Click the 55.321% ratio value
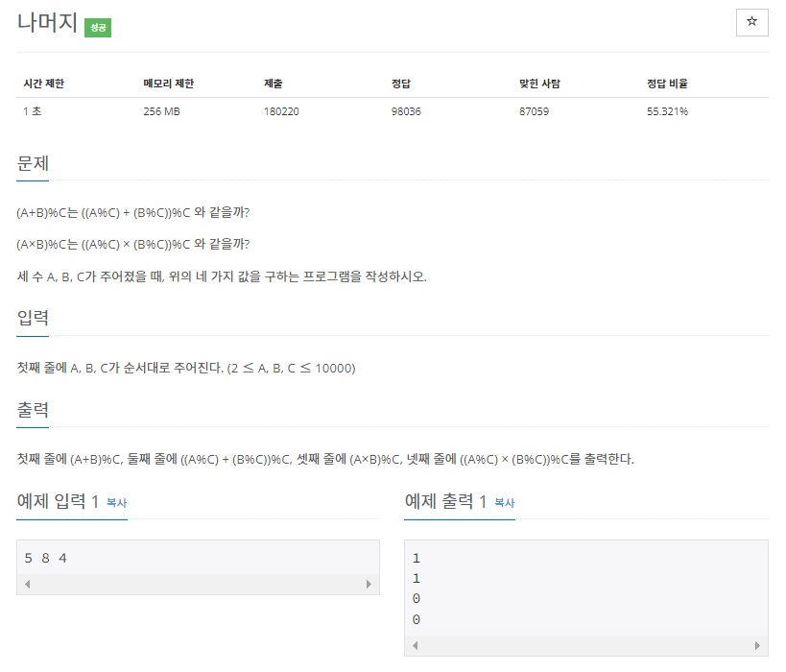This screenshot has width=786, height=672. [667, 111]
